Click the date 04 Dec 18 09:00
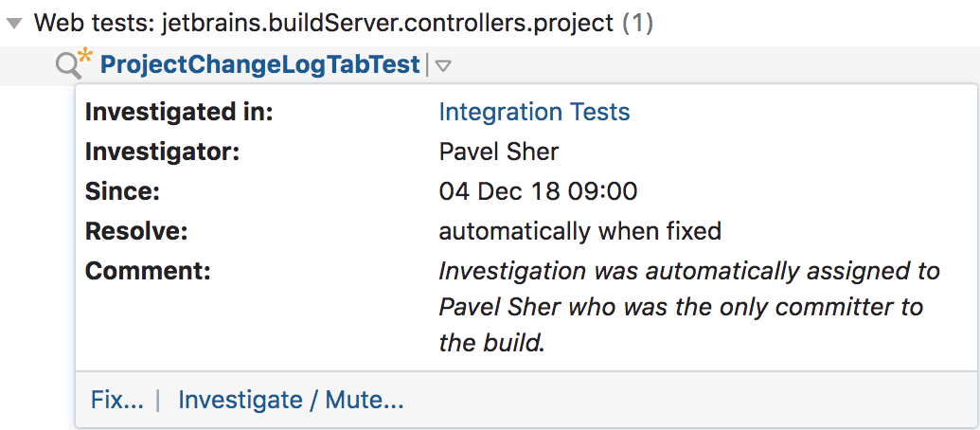980x430 pixels. pyautogui.click(x=538, y=191)
